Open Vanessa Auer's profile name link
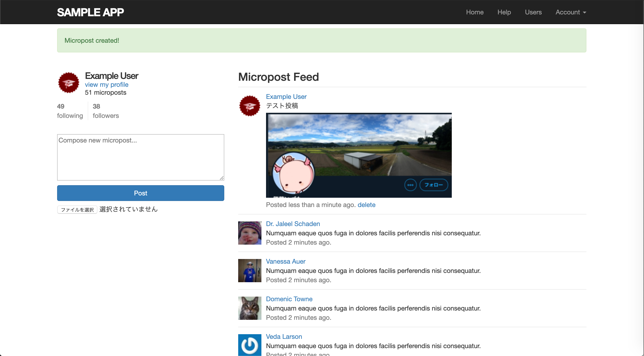The height and width of the screenshot is (356, 644). [x=286, y=261]
